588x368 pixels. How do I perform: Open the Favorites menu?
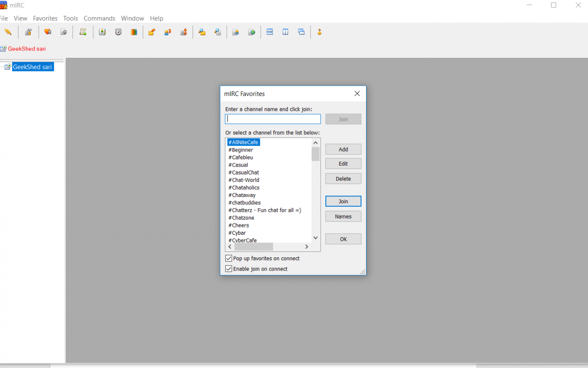tap(45, 18)
